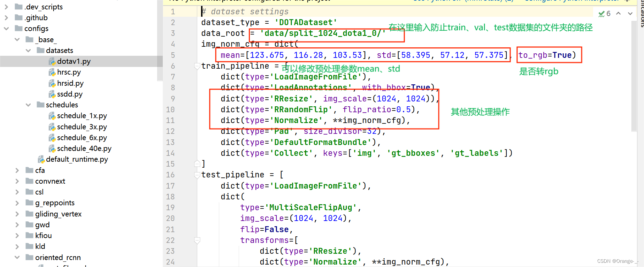Click the schedule_1x.py file icon
Viewport: 644px width, 267px height.
coord(52,116)
